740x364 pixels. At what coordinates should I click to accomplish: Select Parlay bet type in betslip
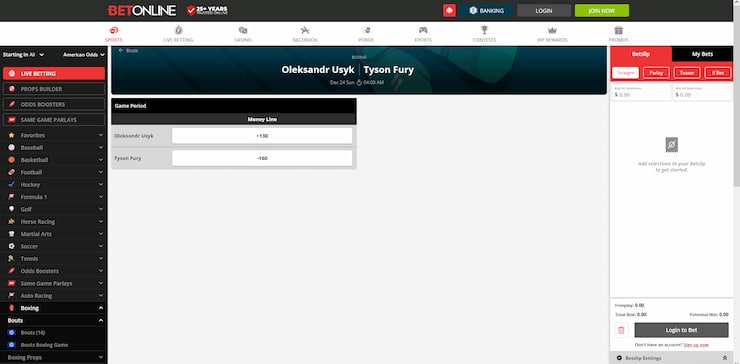[x=656, y=73]
